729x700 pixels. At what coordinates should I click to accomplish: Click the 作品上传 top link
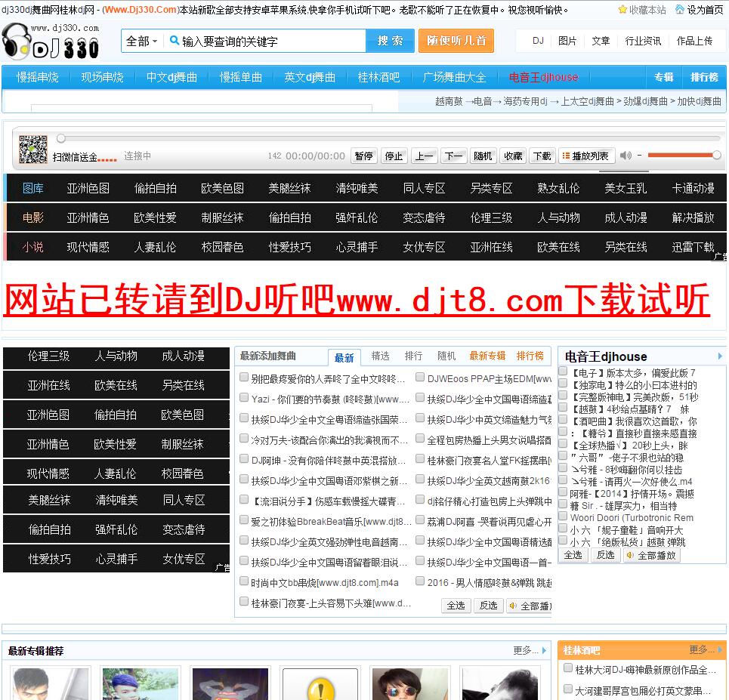point(694,41)
